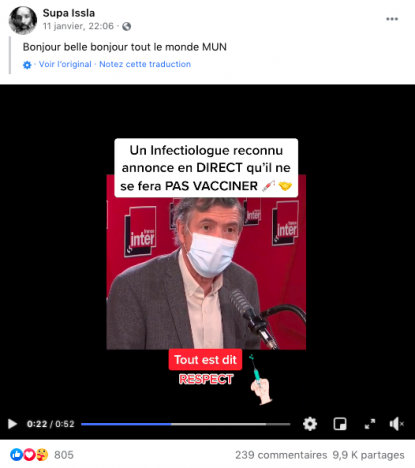Screen dimensions: 415x468
Task: Click the like reaction icon
Action: pos(16,455)
